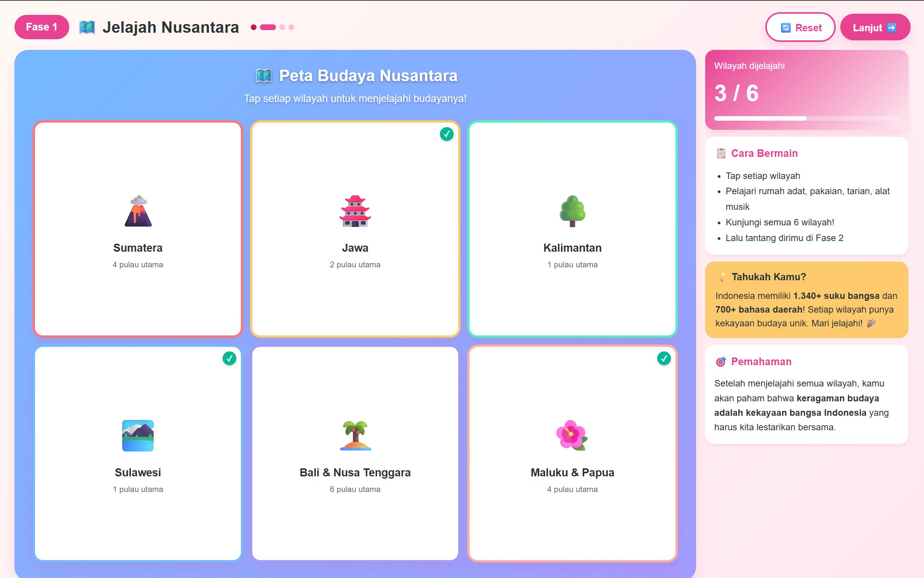Click the Peta Budaya Nusantara heading

368,76
